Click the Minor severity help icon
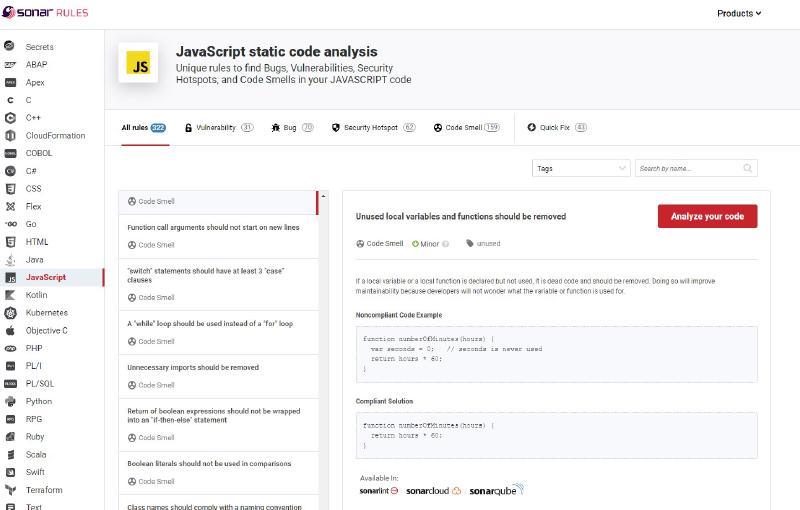 pos(445,243)
